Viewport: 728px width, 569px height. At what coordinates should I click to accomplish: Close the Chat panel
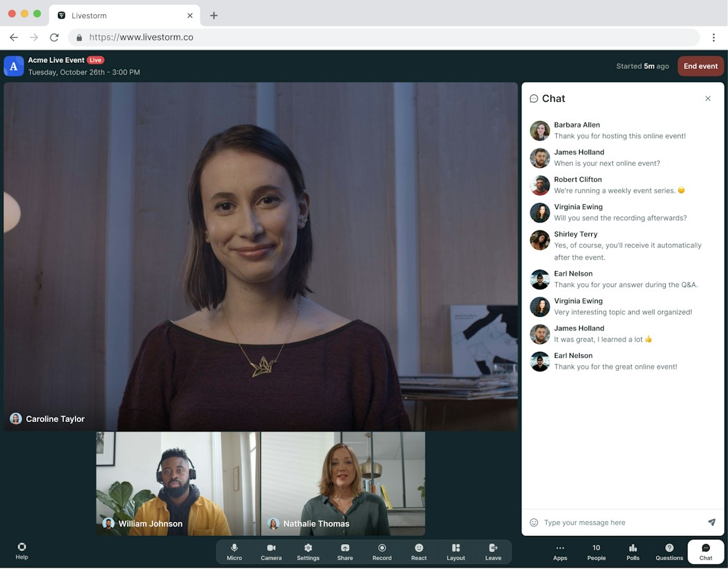click(x=708, y=98)
